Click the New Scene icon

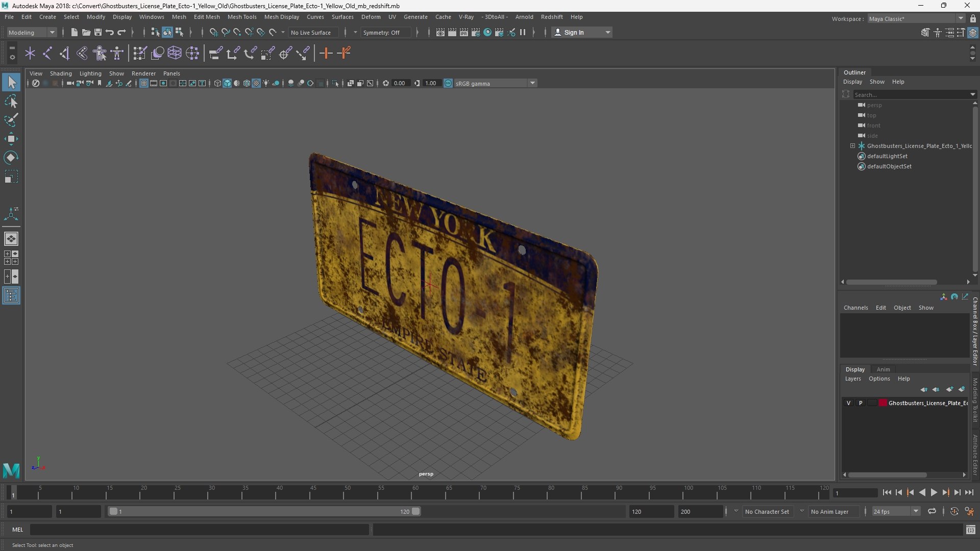click(74, 32)
